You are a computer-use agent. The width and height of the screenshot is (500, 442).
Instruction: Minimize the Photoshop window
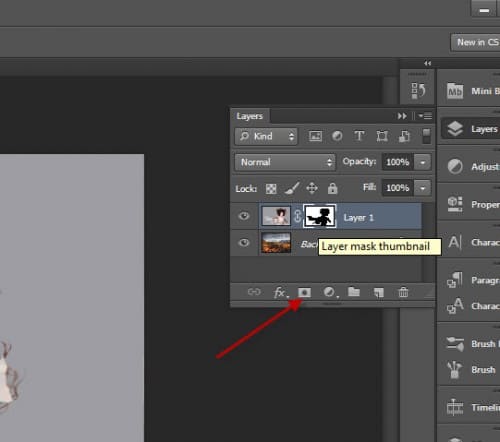click(x=484, y=10)
